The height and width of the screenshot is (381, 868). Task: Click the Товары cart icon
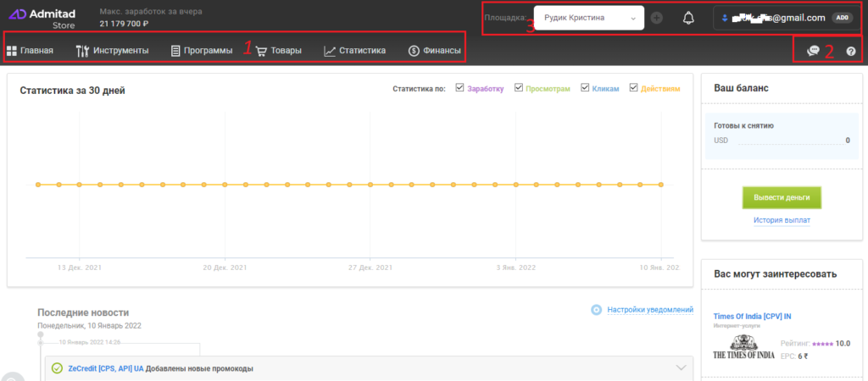261,52
